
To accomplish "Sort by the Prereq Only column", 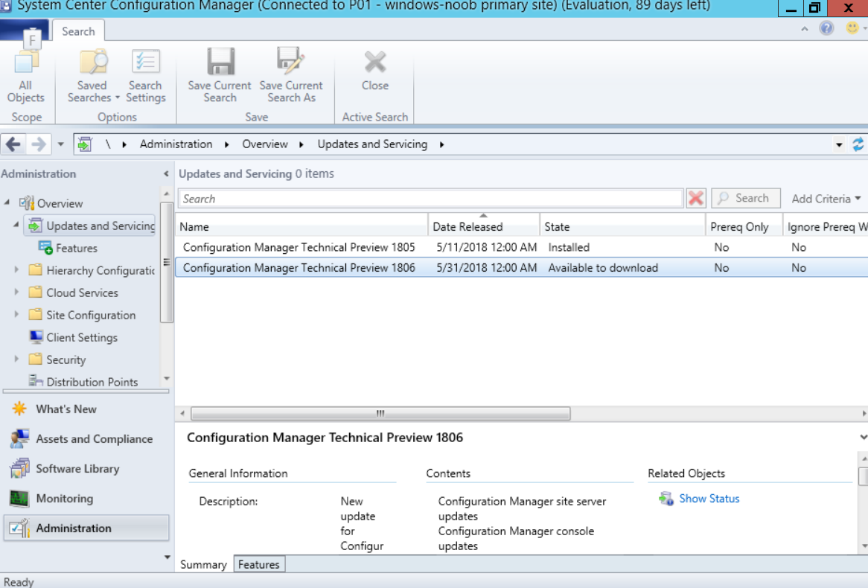I will click(744, 226).
